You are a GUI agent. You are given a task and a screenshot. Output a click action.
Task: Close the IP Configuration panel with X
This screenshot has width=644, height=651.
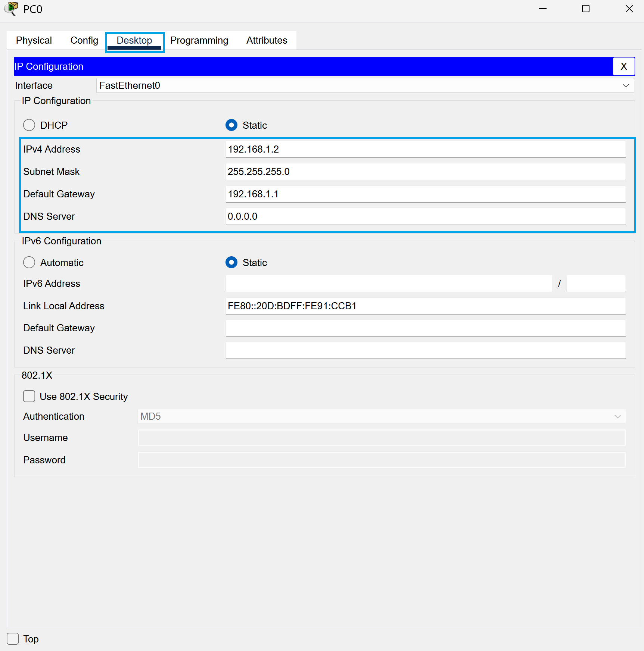pos(623,66)
